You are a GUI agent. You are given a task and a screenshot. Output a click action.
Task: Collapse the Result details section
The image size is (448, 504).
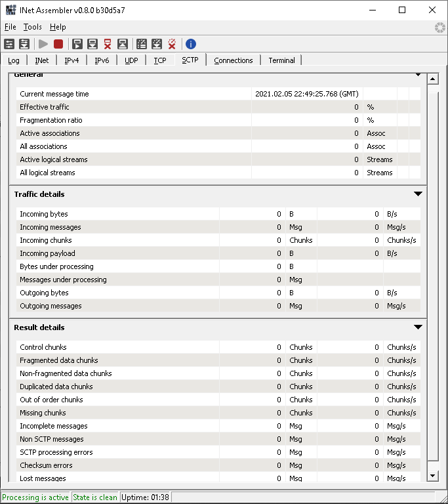(x=418, y=327)
